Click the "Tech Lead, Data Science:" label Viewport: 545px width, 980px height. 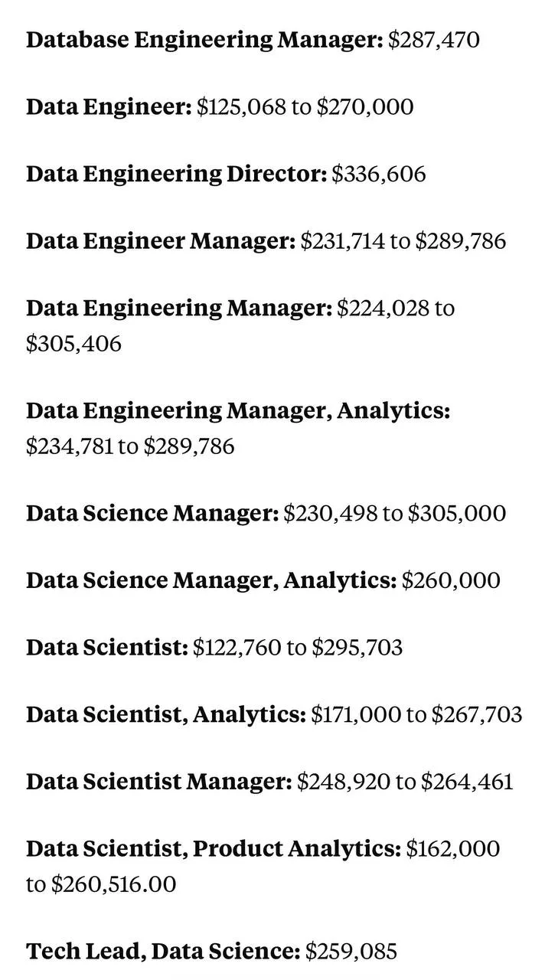(163, 952)
